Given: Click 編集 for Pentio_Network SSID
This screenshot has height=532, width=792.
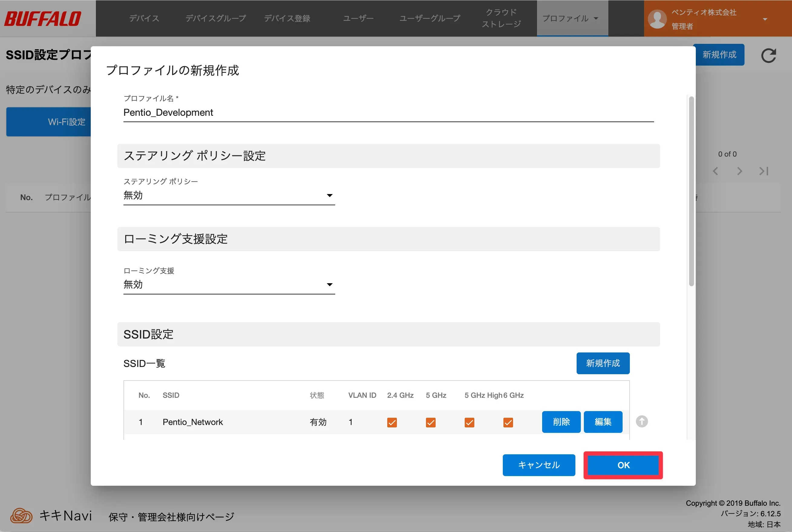Looking at the screenshot, I should pos(603,422).
